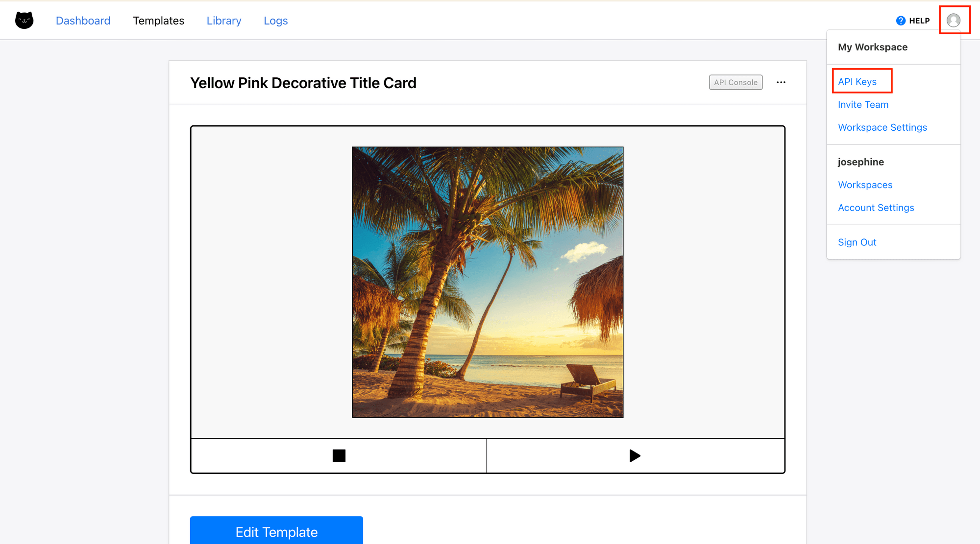
Task: Open the three-dots template options menu
Action: (x=781, y=82)
